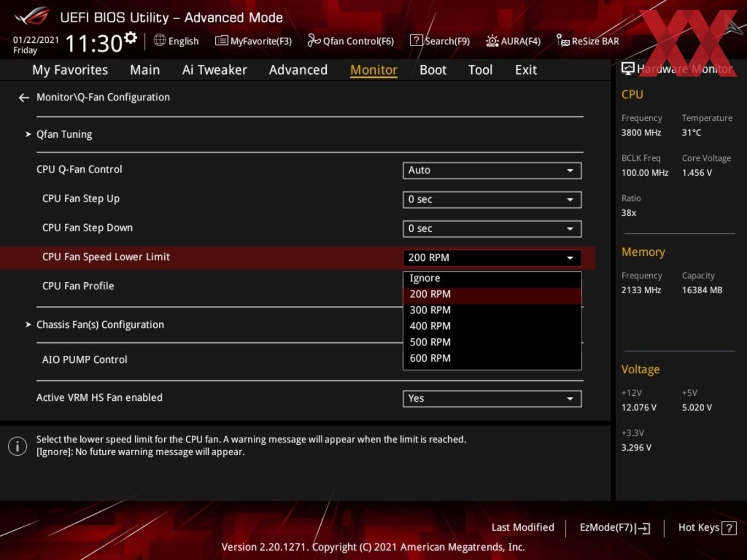Choose 500 RPM option

492,342
